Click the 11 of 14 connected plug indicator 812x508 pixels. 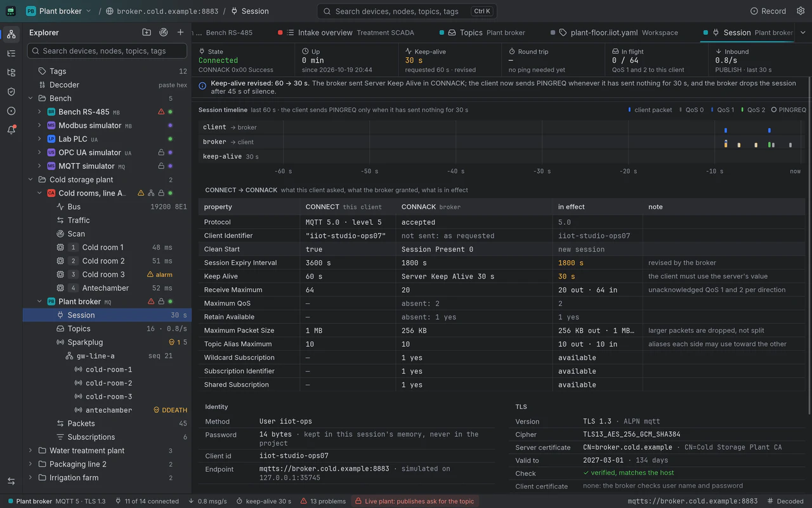(x=147, y=501)
